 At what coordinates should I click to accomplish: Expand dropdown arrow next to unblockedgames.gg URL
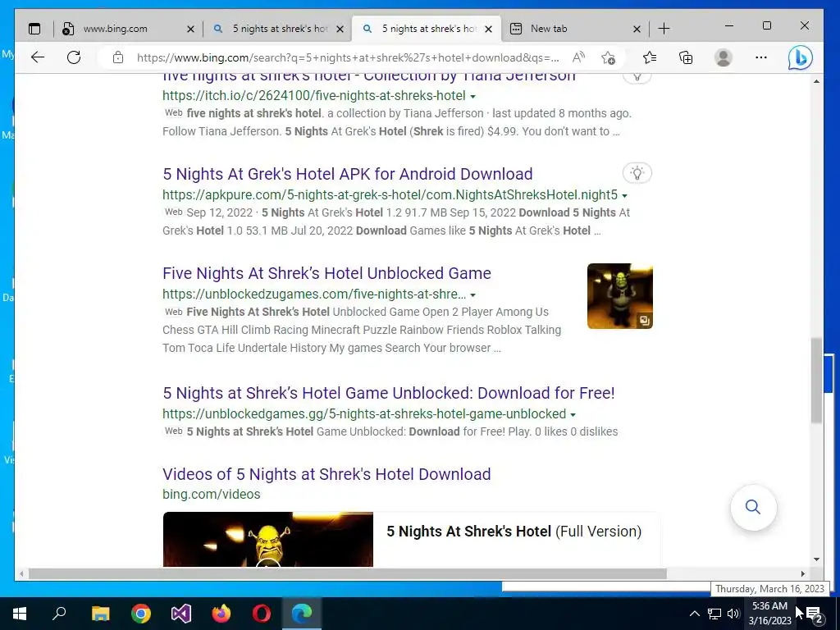(x=573, y=414)
